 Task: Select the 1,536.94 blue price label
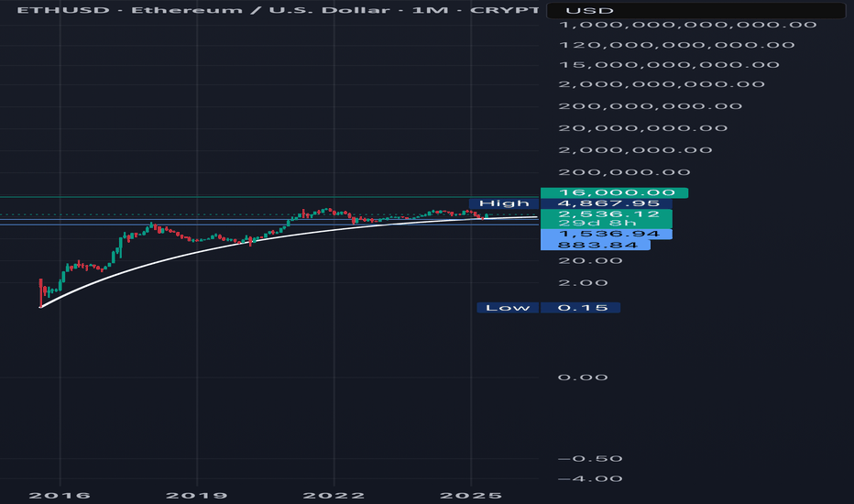pos(607,234)
